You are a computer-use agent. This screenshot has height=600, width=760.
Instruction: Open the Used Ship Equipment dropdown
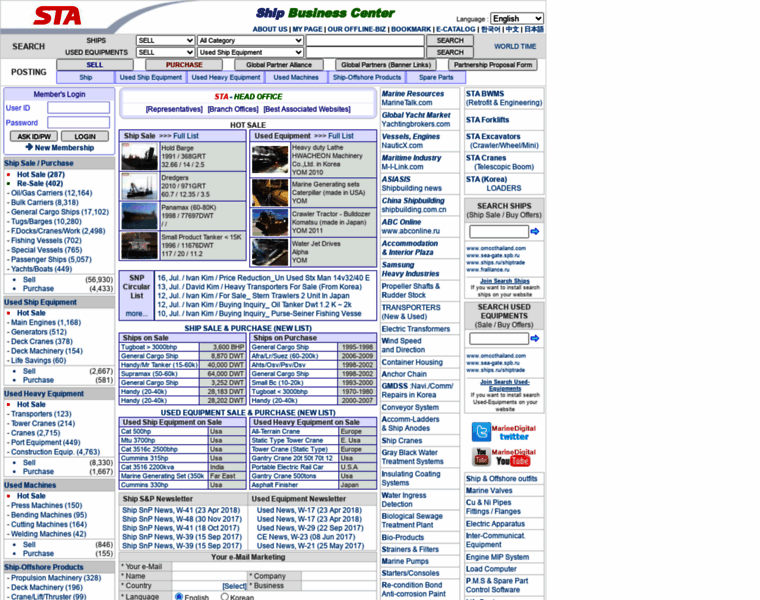[x=251, y=52]
